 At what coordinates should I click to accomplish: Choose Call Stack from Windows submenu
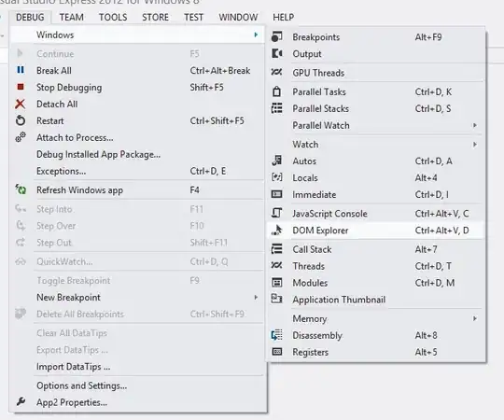pyautogui.click(x=375, y=249)
